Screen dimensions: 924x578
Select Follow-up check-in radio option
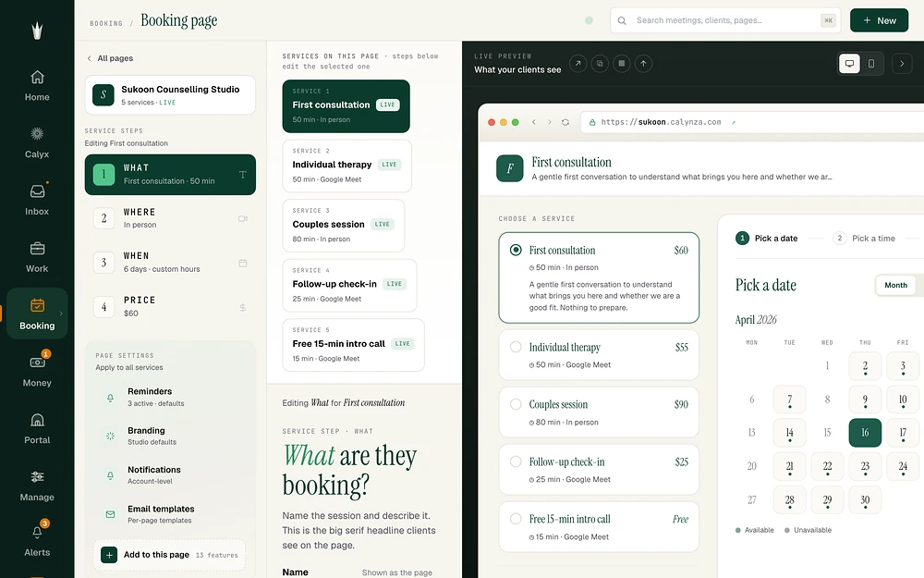[516, 461]
